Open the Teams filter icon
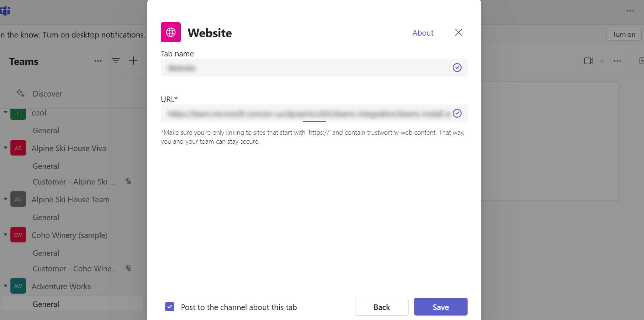This screenshot has width=644, height=320. point(116,61)
